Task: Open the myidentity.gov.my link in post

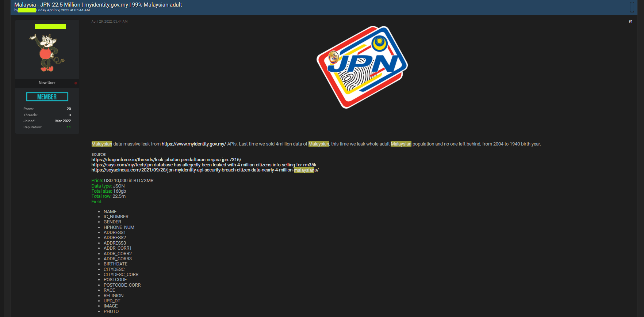Action: point(193,144)
